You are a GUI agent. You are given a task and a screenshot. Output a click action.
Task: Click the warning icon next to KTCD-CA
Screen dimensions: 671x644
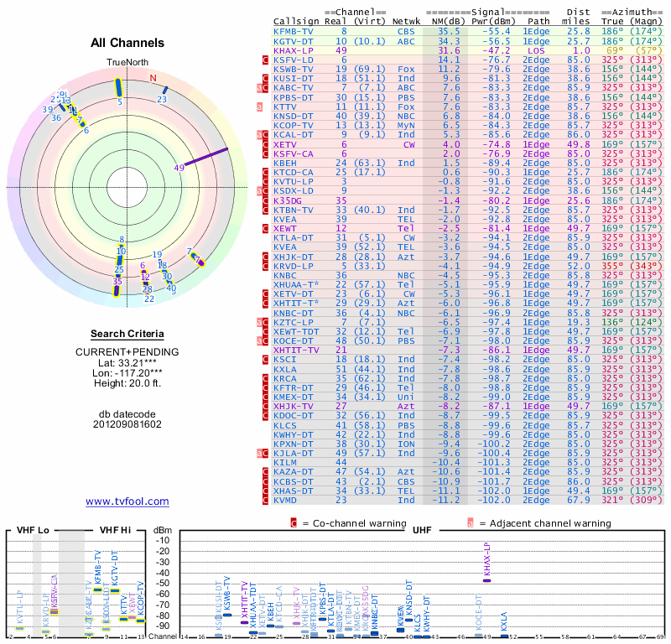[x=266, y=172]
